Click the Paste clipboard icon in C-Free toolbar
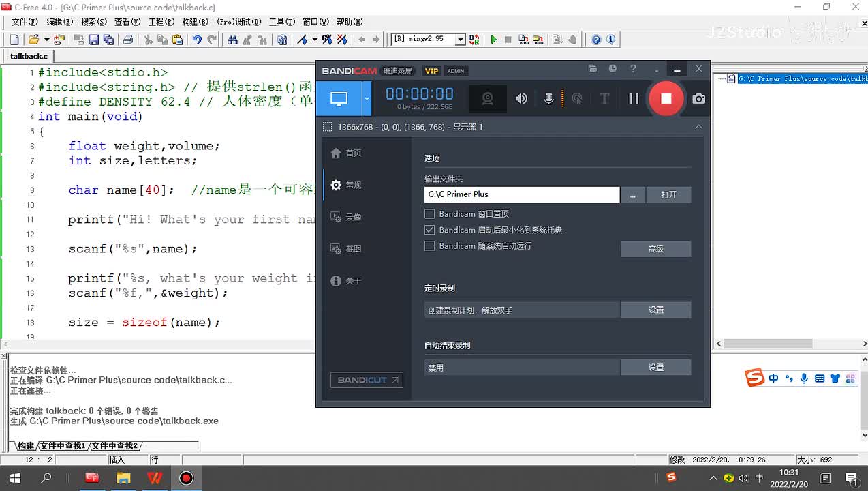This screenshot has width=868, height=491. 177,40
